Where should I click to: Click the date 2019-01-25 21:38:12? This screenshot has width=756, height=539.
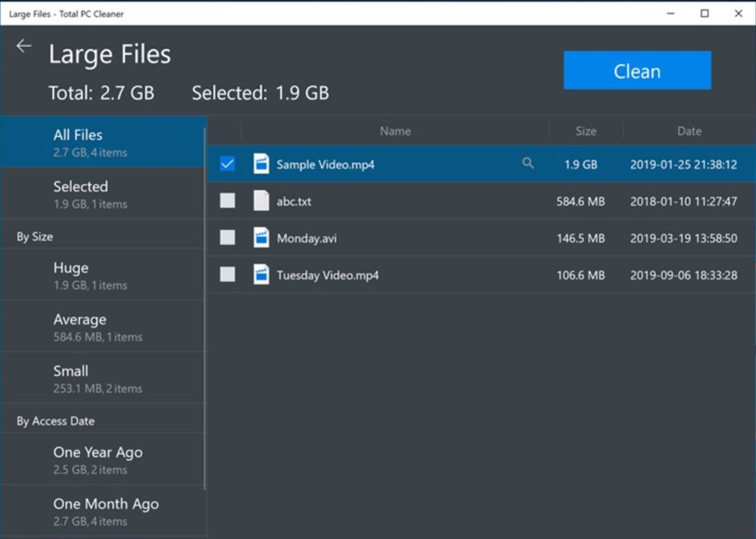point(684,164)
